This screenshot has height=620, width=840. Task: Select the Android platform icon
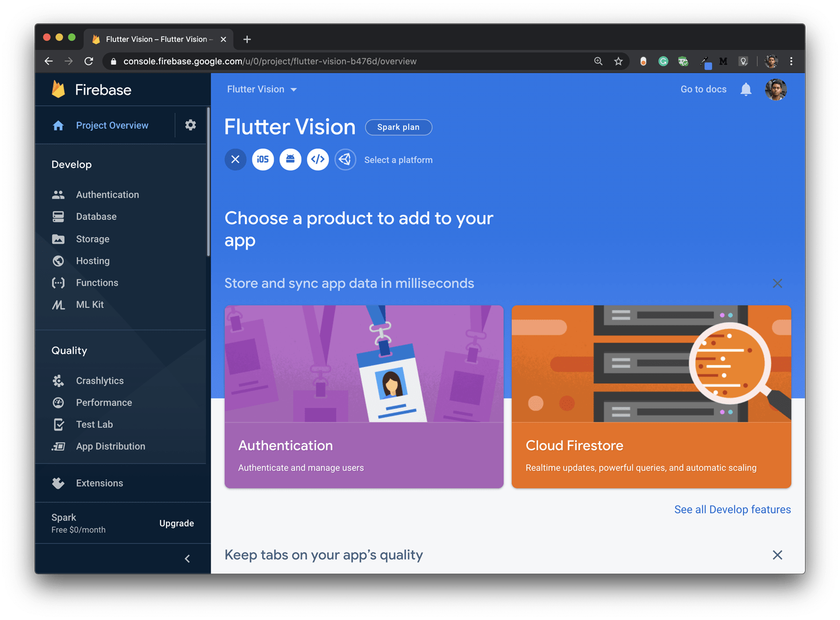pyautogui.click(x=290, y=160)
